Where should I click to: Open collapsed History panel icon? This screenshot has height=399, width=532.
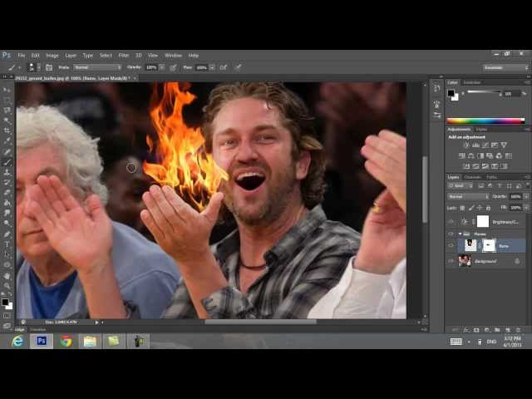click(x=437, y=88)
